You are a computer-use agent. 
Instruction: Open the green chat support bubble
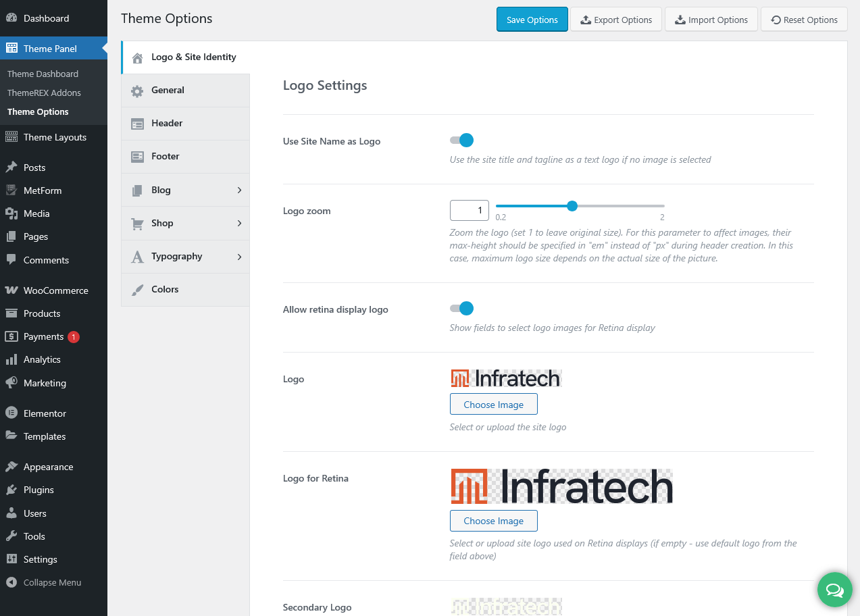[834, 590]
